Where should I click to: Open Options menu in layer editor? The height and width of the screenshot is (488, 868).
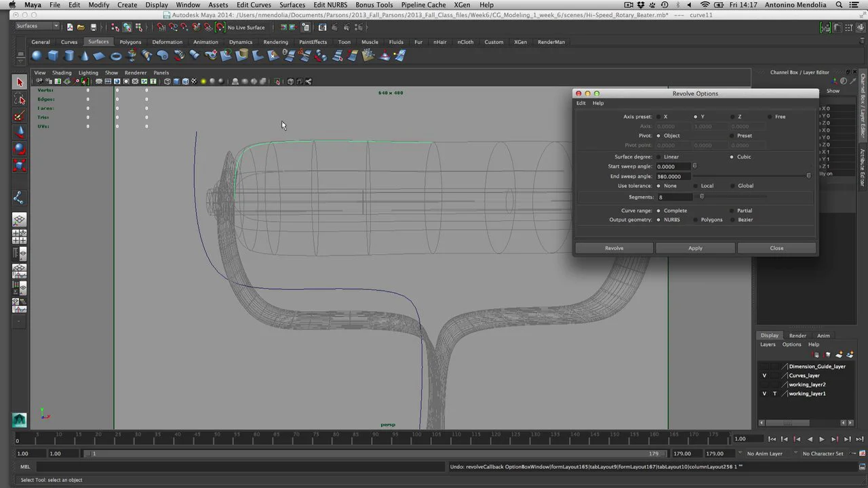[791, 344]
